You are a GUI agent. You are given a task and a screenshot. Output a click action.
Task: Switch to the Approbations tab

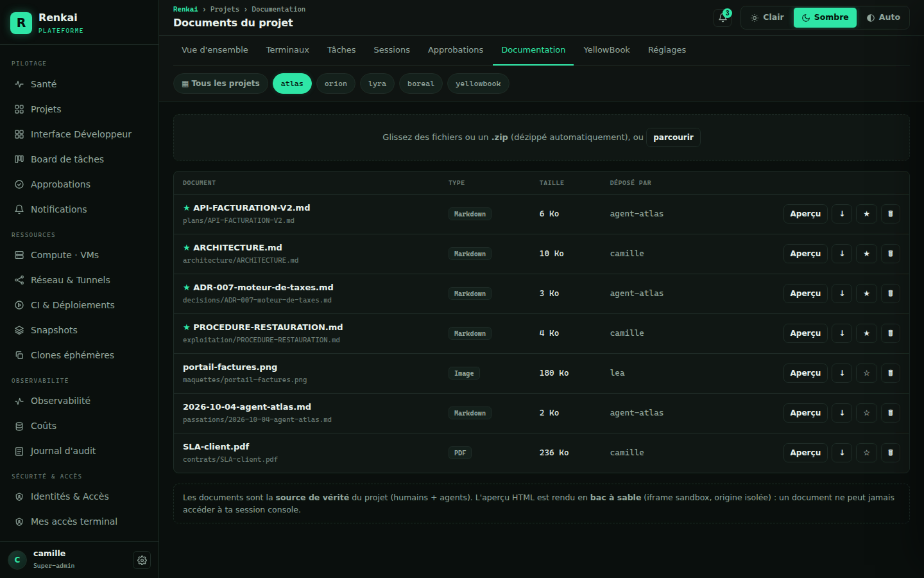point(456,50)
